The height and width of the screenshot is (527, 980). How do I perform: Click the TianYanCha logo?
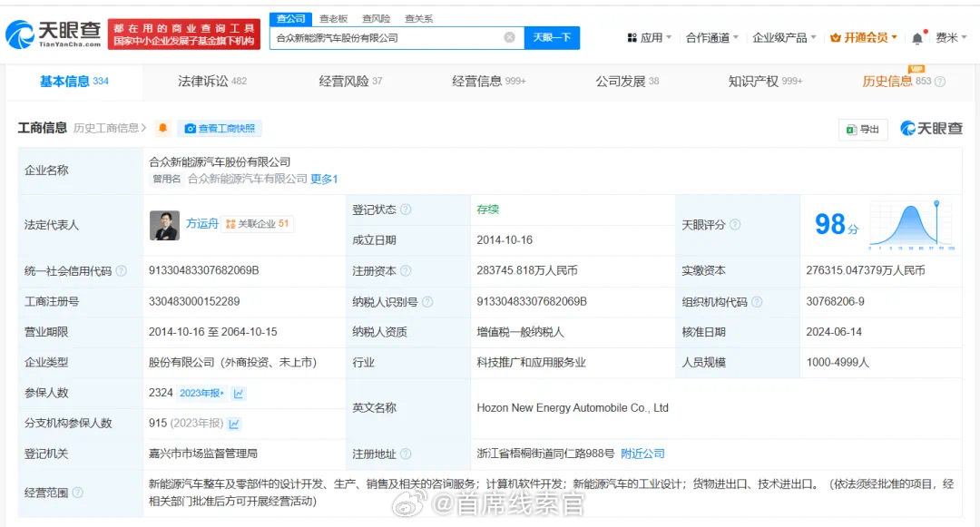point(54,34)
